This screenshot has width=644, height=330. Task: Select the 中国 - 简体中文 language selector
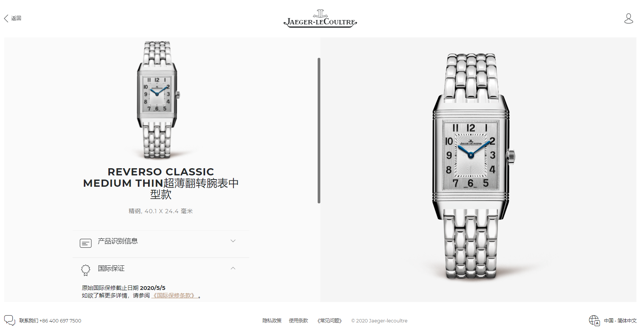pyautogui.click(x=620, y=321)
